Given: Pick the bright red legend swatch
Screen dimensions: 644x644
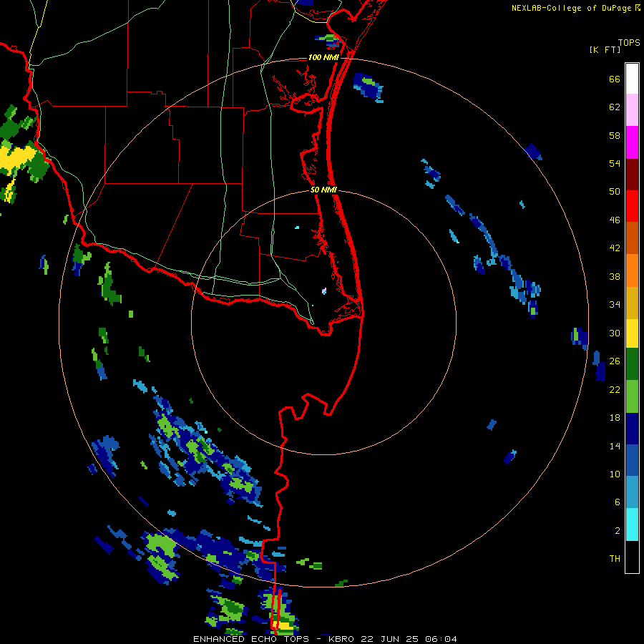Looking at the screenshot, I should tap(632, 206).
